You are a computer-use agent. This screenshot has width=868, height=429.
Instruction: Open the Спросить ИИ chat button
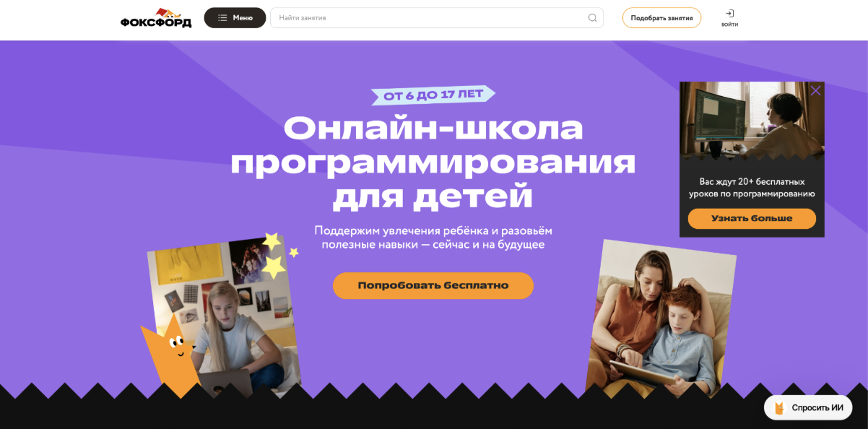click(808, 407)
